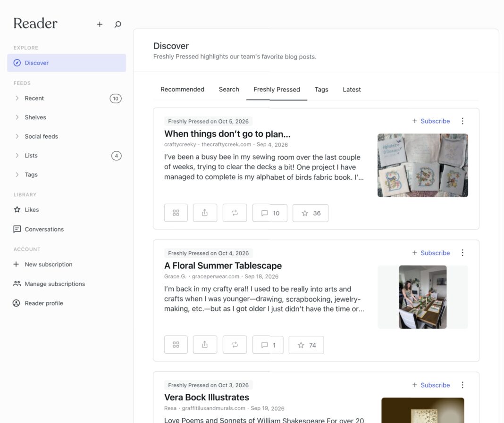This screenshot has width=504, height=423.
Task: Expand the Recent feeds section
Action: (67, 98)
